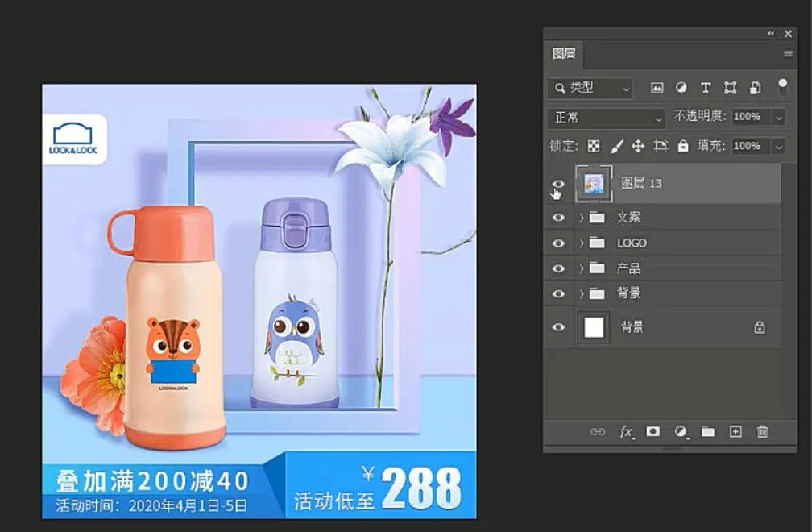Create a new layer plus icon
Screen dimensions: 812x532
click(735, 431)
